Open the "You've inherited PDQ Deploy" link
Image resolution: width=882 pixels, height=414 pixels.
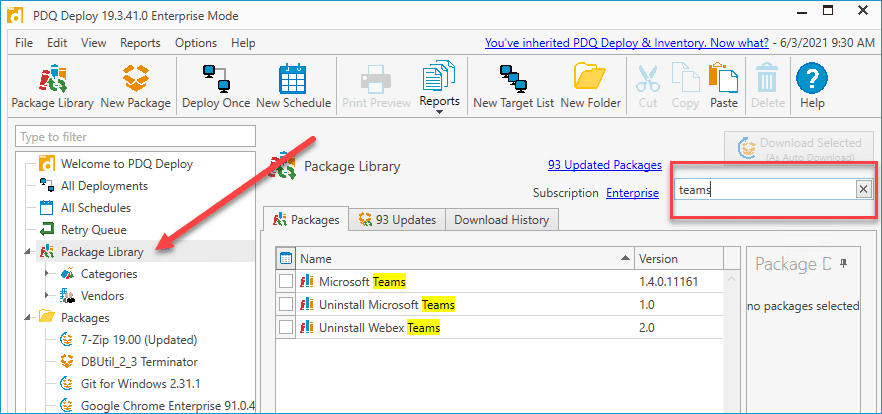tap(627, 43)
